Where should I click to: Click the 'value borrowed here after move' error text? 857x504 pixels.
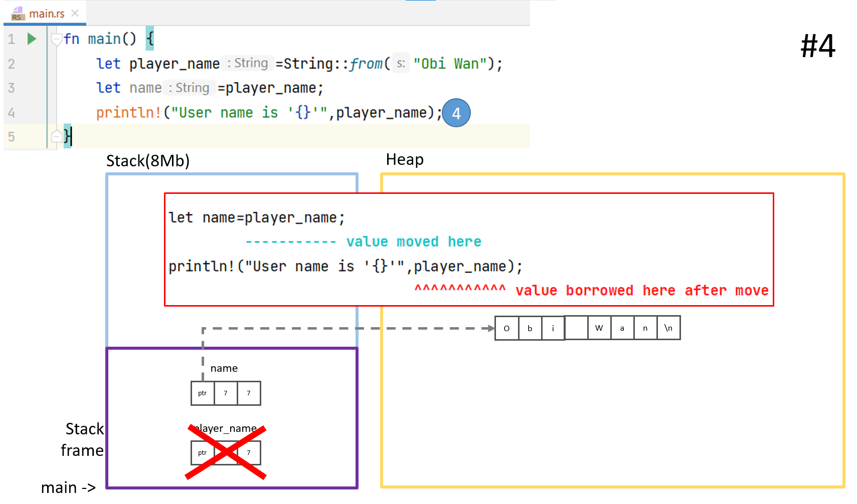coord(641,291)
